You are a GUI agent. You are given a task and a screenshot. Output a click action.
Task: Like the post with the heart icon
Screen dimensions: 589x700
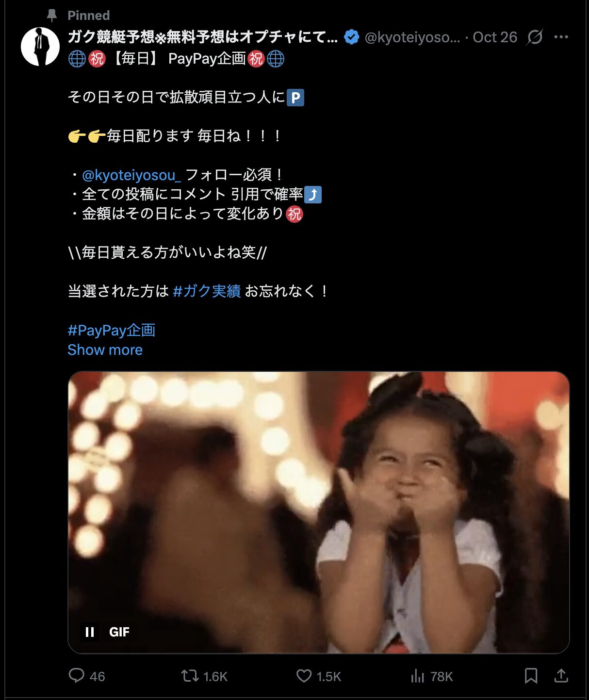click(304, 676)
